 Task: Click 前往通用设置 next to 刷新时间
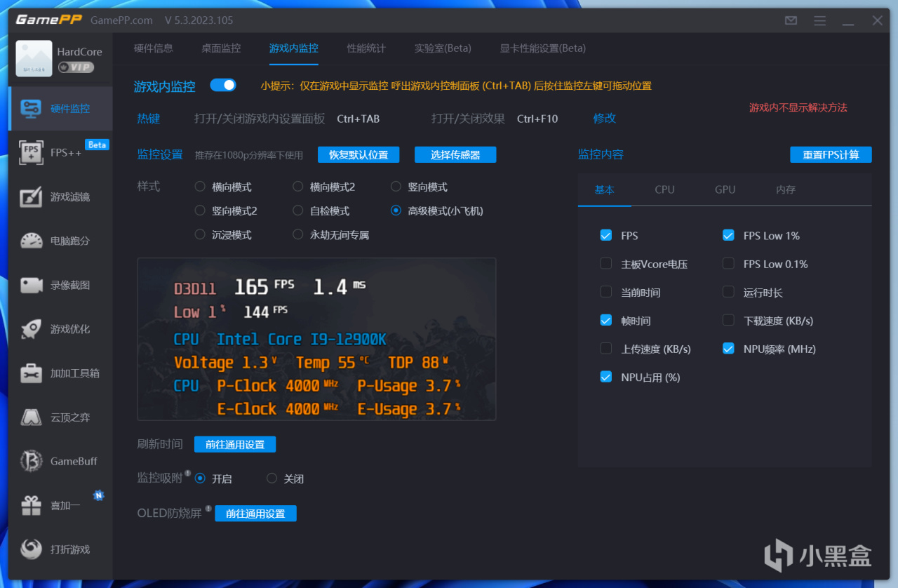[235, 444]
